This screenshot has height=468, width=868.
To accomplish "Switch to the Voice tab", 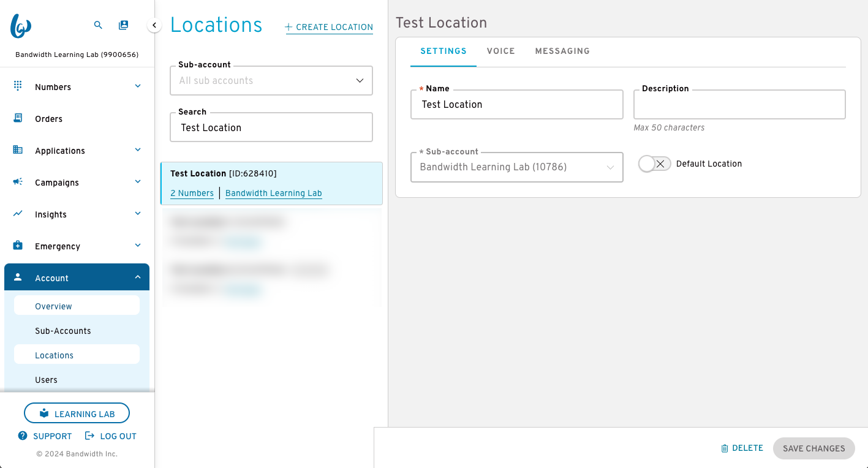I will click(501, 51).
